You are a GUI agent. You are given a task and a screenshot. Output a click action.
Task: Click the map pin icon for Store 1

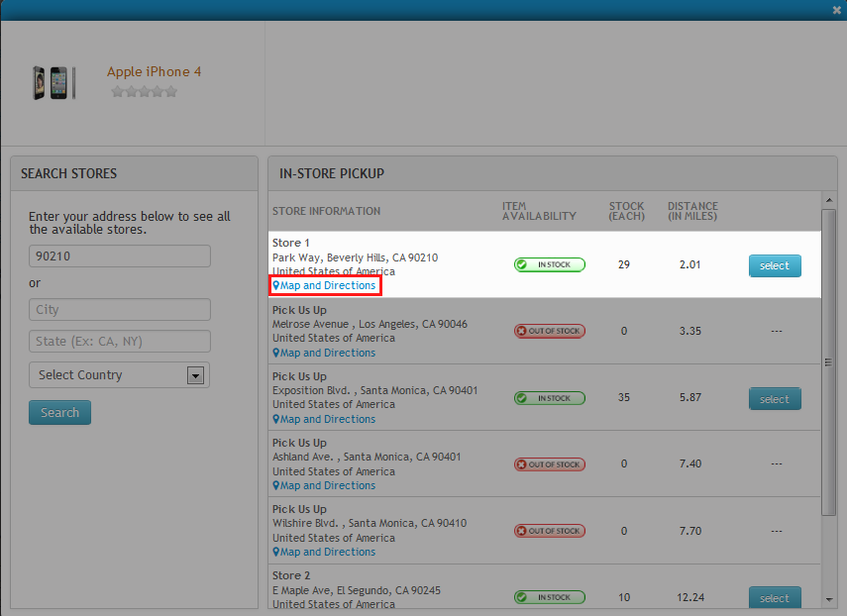pos(276,285)
